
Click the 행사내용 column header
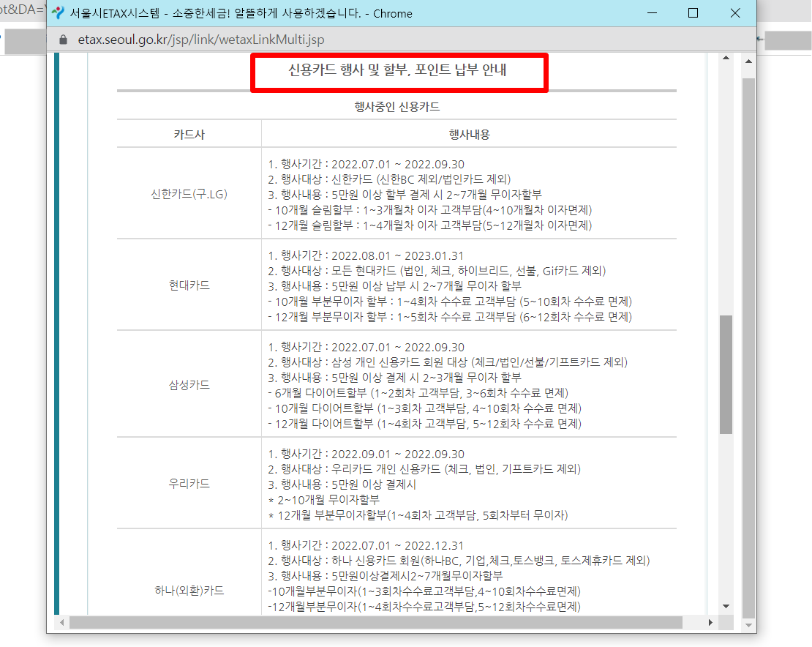[469, 135]
